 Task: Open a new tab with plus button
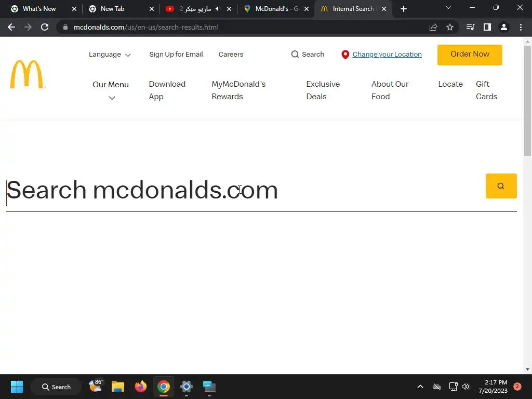tap(403, 9)
